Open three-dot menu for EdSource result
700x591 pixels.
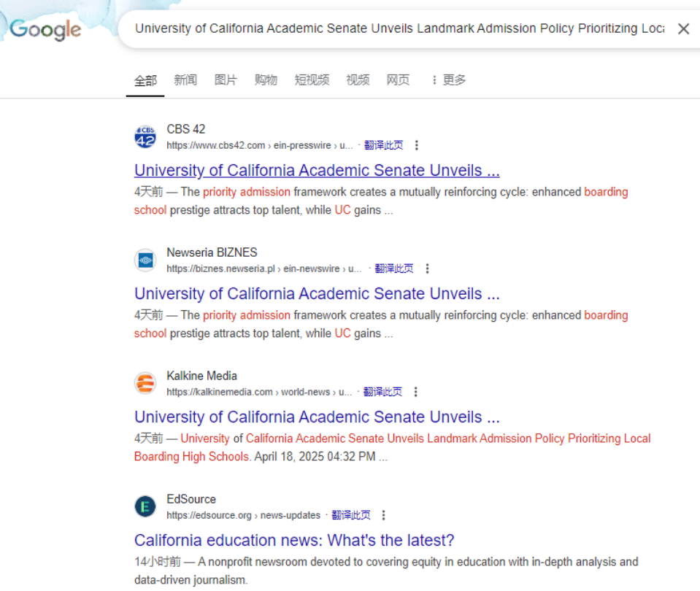pyautogui.click(x=384, y=515)
